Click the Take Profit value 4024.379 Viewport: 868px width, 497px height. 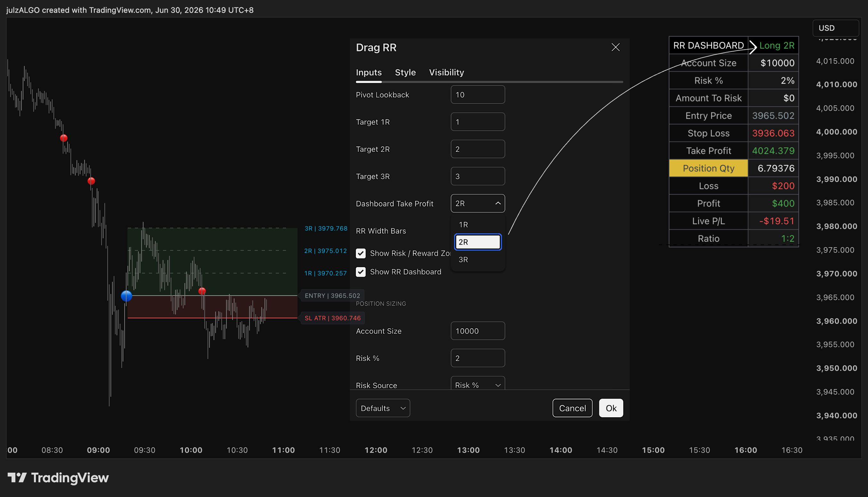(x=773, y=151)
